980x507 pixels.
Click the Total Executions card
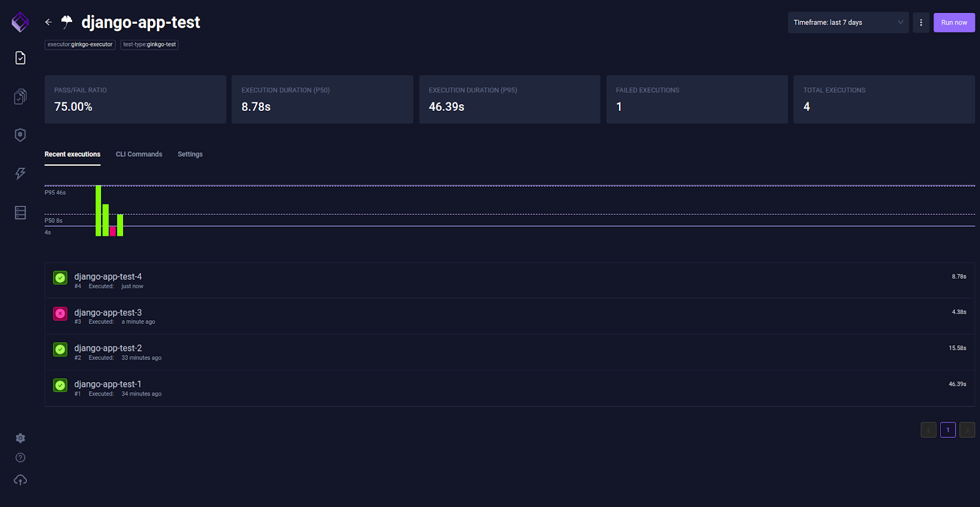(884, 99)
